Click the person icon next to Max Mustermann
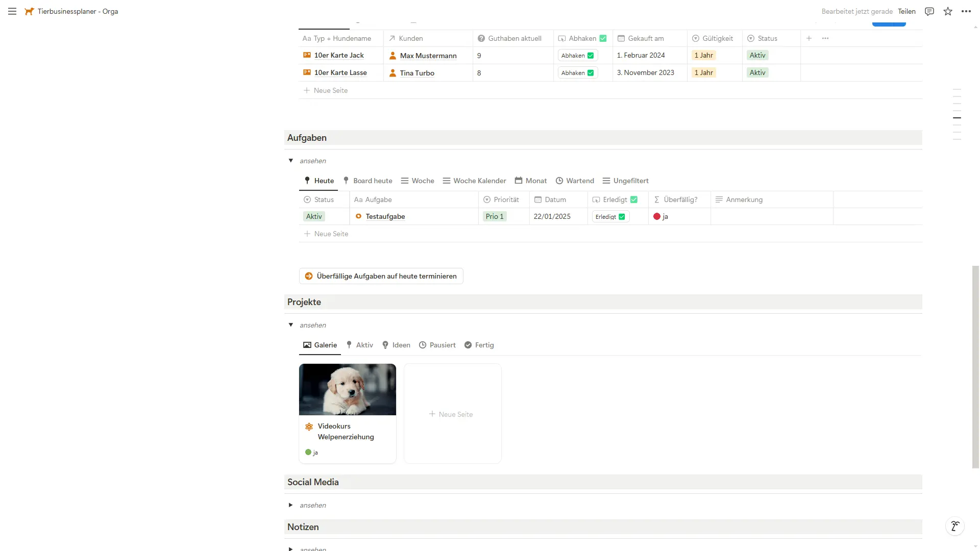Viewport: 980px width, 551px height. tap(393, 56)
